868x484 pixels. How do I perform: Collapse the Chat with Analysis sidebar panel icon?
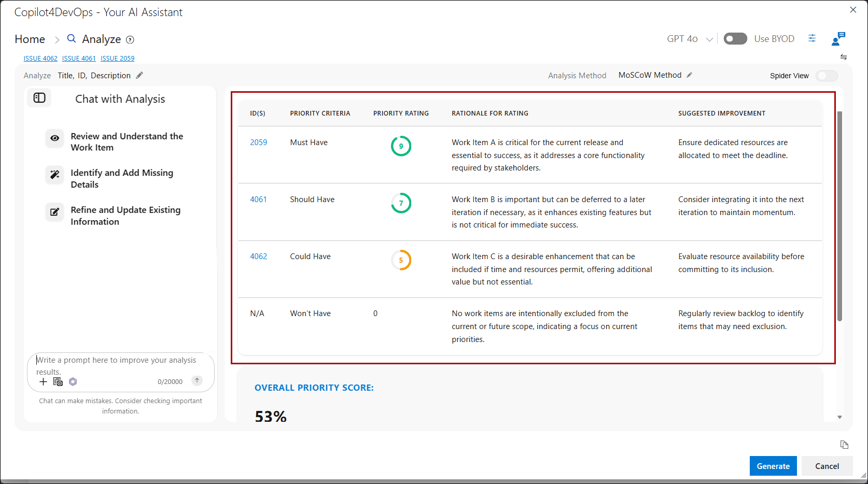[x=39, y=98]
